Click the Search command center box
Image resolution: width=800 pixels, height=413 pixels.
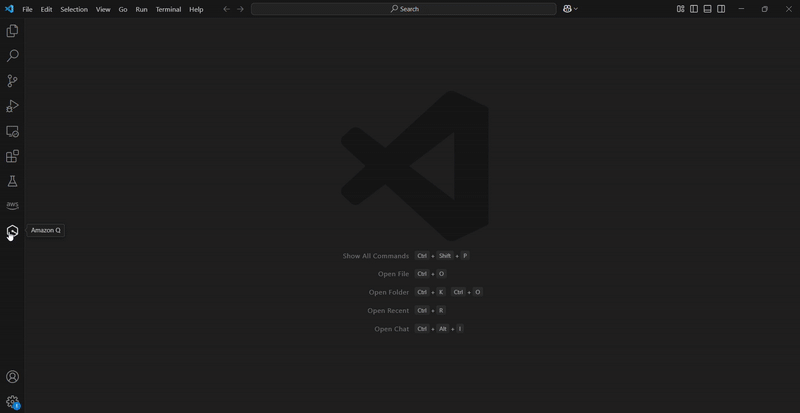click(x=404, y=9)
